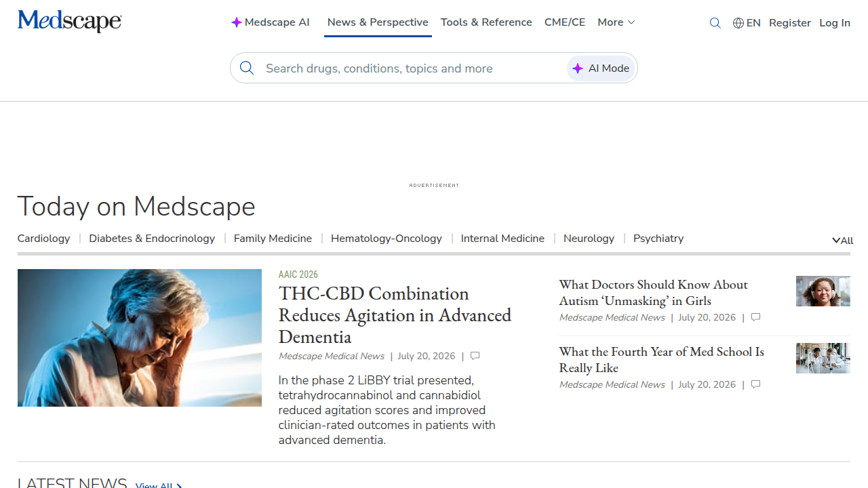Click the elderly woman dementia article image
This screenshot has width=868, height=488.
[x=140, y=338]
